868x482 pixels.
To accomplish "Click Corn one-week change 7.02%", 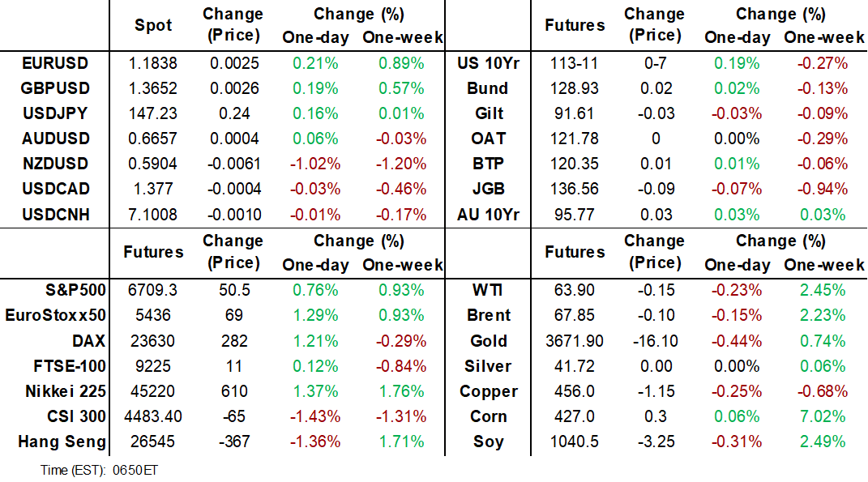I will pyautogui.click(x=824, y=417).
